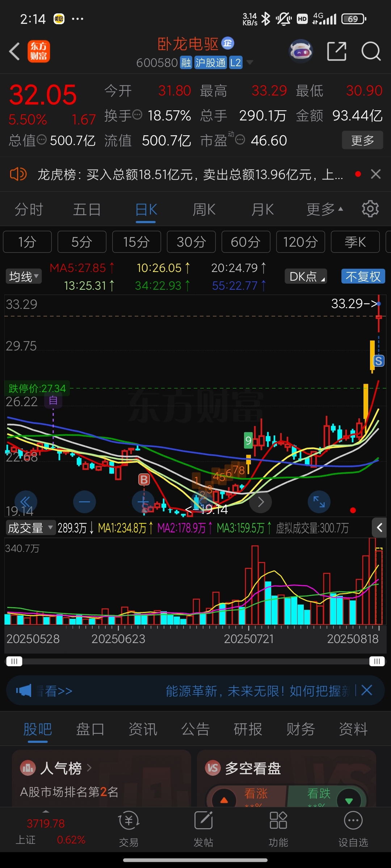Open the 人气榜 ranking card
The height and width of the screenshot is (868, 391).
pos(101,778)
